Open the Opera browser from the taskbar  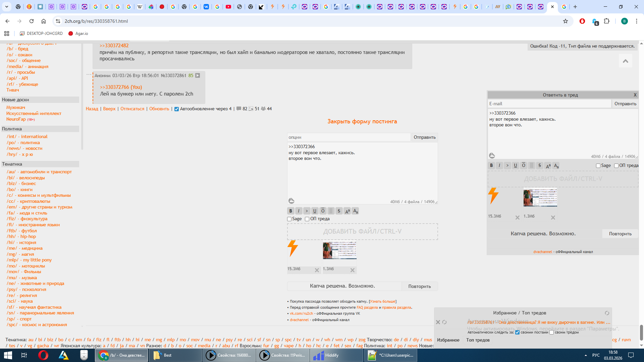43,355
